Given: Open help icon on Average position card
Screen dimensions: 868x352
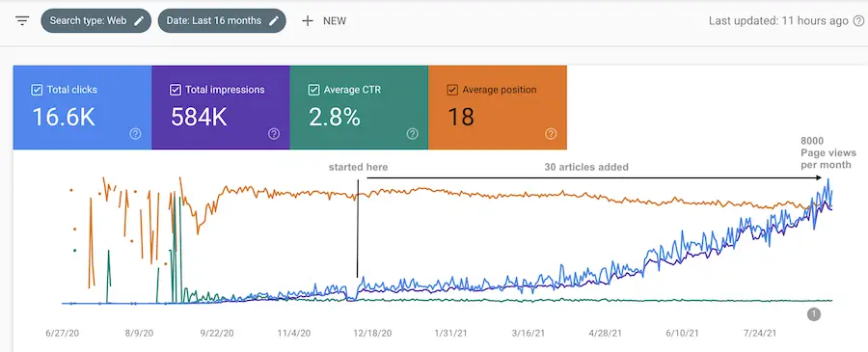Looking at the screenshot, I should pyautogui.click(x=551, y=133).
